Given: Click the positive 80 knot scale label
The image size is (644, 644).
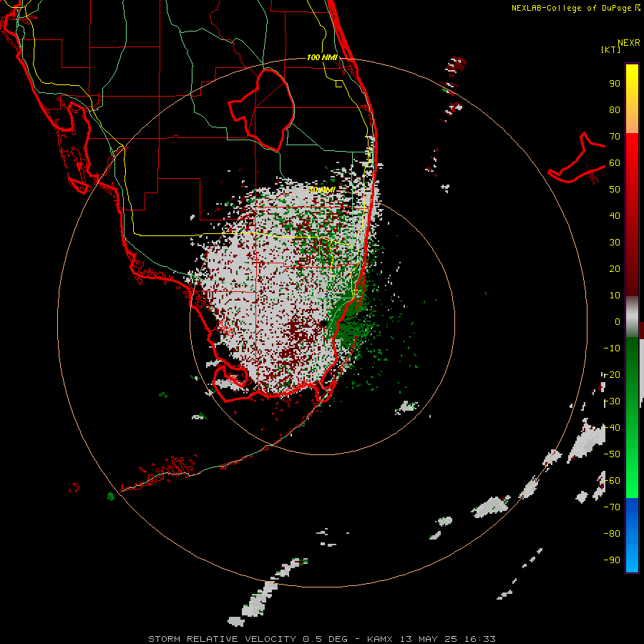Looking at the screenshot, I should coord(615,110).
